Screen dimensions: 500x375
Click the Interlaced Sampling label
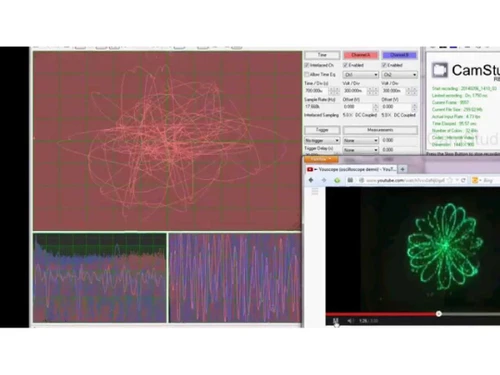point(321,115)
